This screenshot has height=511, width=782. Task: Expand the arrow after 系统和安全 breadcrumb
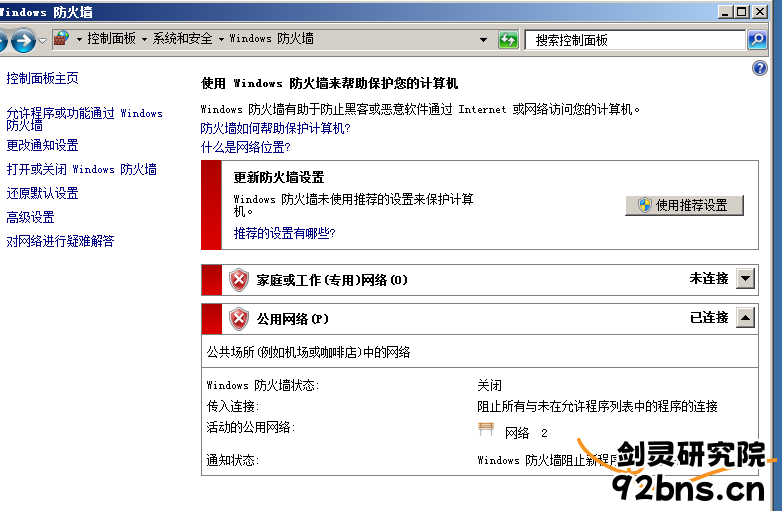point(221,39)
